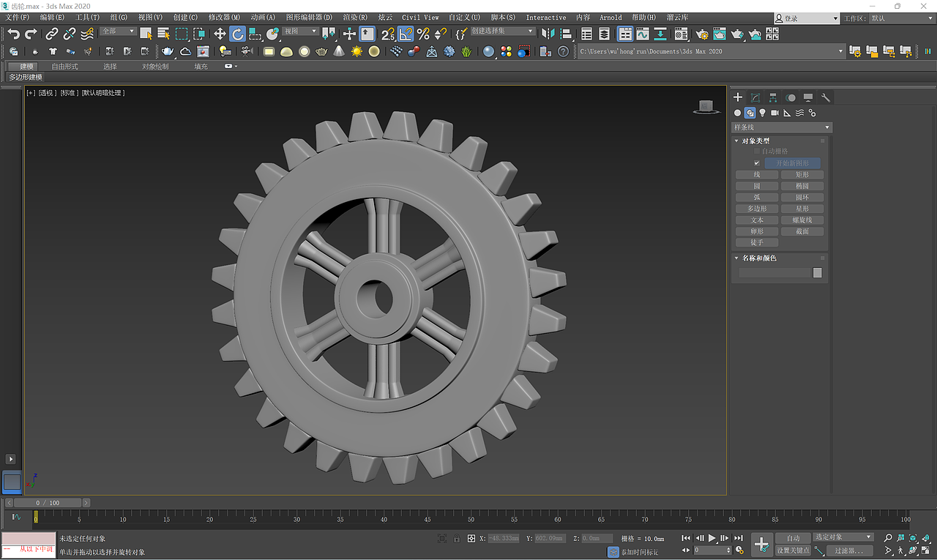Toggle the 2.5D Snaps button
Screen dimensions: 937x560
(x=387, y=34)
